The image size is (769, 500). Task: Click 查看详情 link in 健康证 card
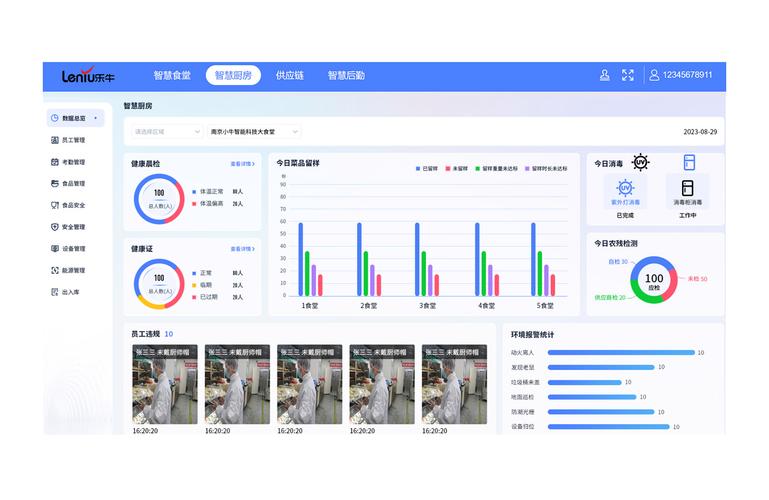coord(242,248)
